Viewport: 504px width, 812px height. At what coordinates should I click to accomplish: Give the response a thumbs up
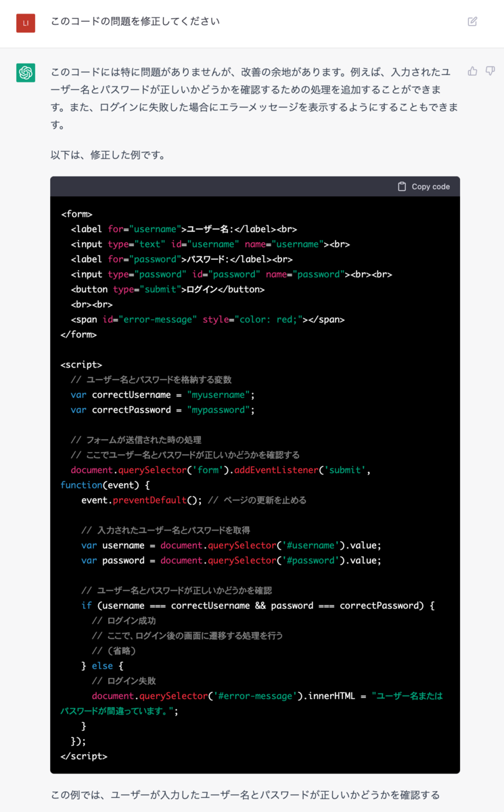pos(472,71)
